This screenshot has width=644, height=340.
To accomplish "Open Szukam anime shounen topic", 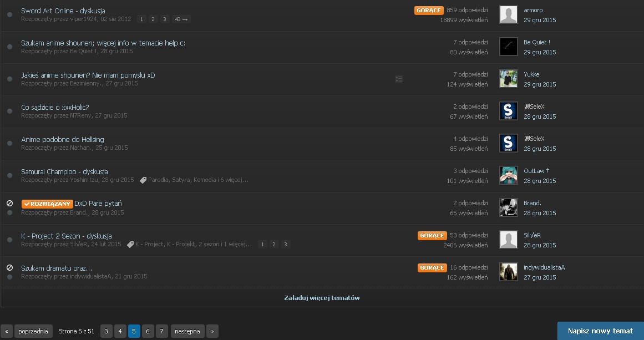I will pyautogui.click(x=103, y=43).
